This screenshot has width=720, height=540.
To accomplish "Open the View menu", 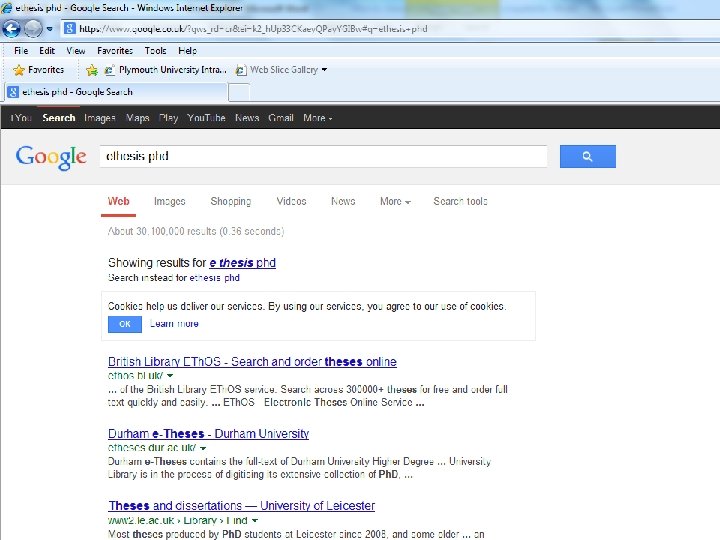I will click(76, 51).
